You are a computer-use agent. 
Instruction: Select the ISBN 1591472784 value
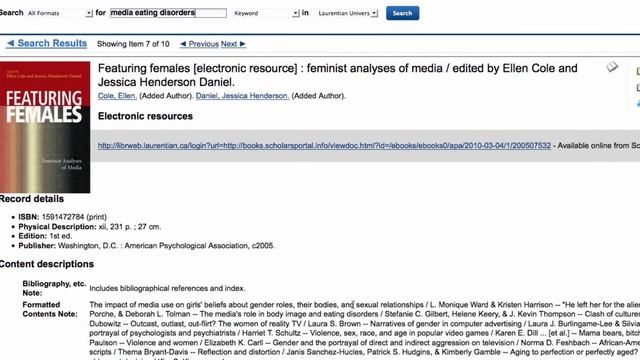pyautogui.click(x=62, y=217)
